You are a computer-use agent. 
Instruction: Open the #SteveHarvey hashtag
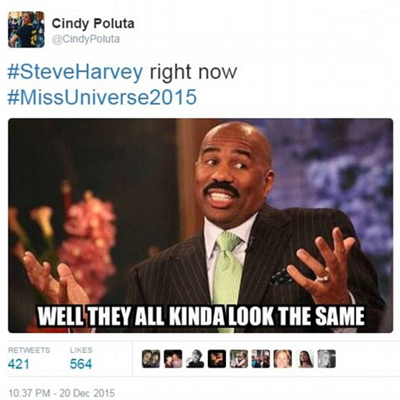click(75, 71)
